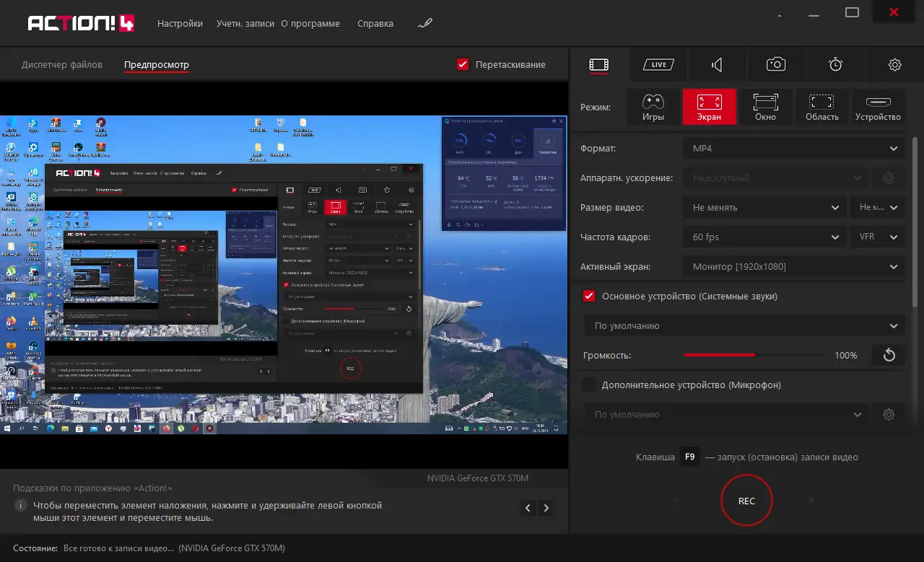The height and width of the screenshot is (562, 924).
Task: Reset volume with the circular arrow button
Action: click(889, 355)
